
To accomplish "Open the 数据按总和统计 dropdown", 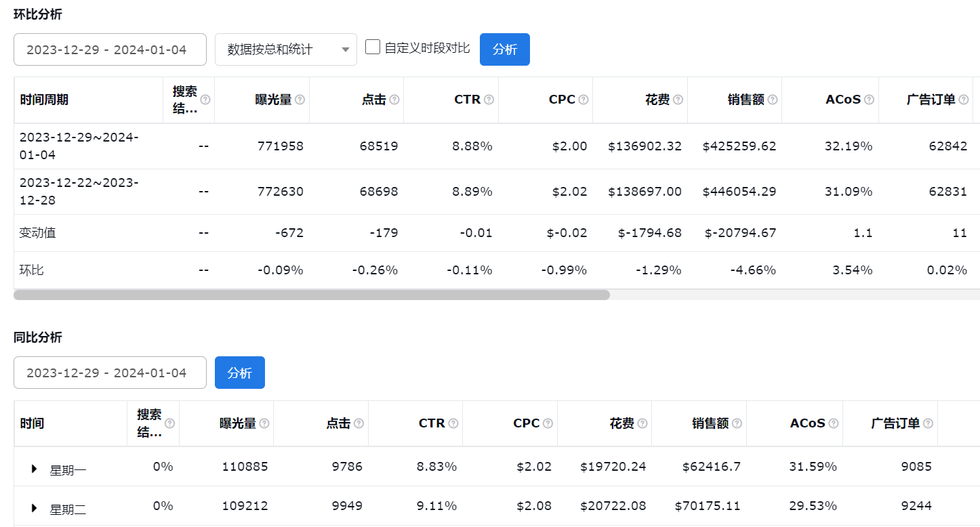I will (286, 49).
